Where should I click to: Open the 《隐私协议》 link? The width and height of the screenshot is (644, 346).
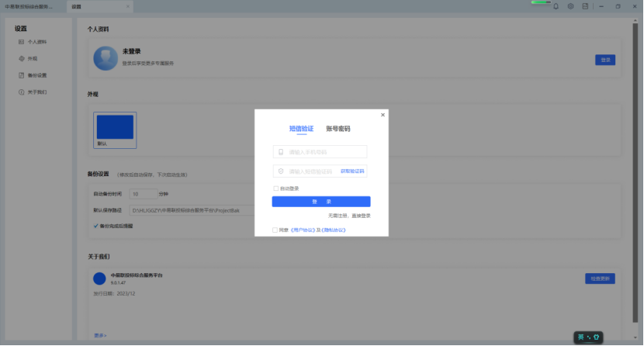pyautogui.click(x=333, y=230)
